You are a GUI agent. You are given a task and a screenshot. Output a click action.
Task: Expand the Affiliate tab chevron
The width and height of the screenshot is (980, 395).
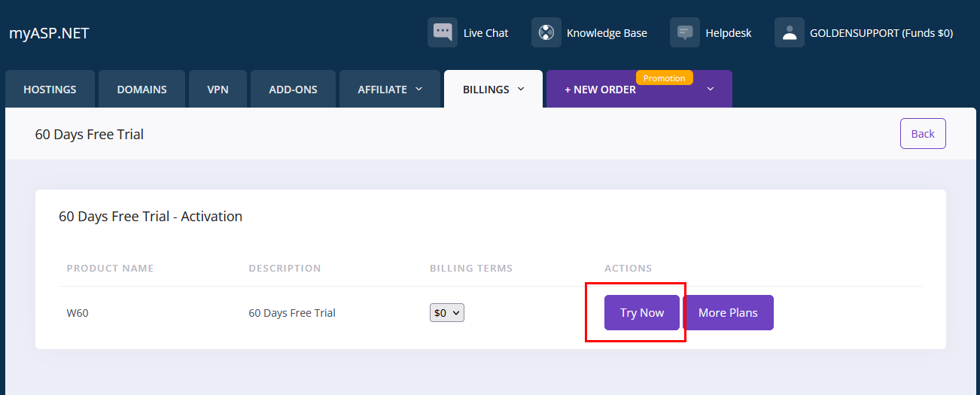coord(419,89)
